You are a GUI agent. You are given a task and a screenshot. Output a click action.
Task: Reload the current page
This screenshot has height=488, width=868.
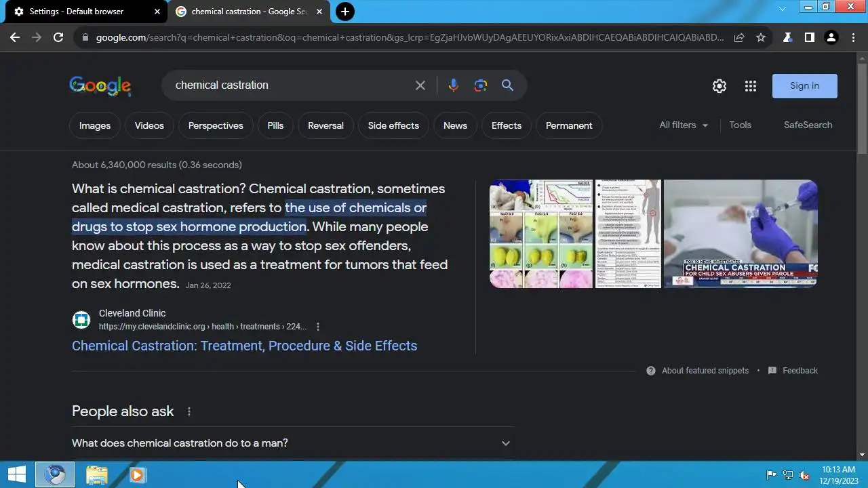[58, 37]
